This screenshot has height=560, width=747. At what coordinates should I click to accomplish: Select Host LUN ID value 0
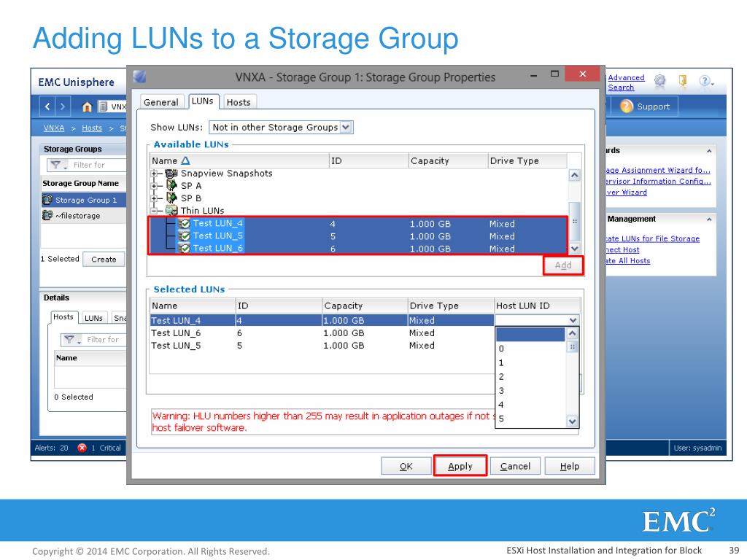click(530, 349)
